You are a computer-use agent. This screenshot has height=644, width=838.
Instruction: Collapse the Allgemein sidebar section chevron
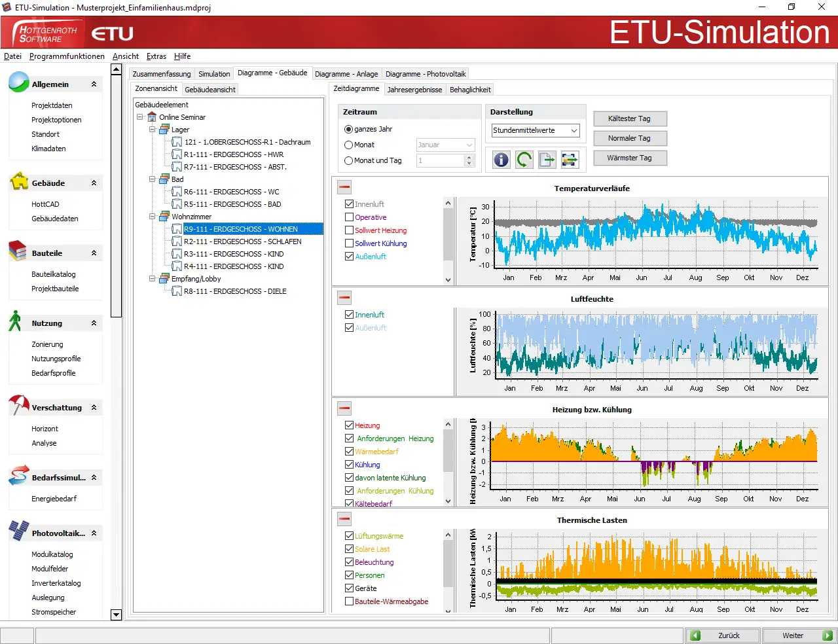pos(94,84)
